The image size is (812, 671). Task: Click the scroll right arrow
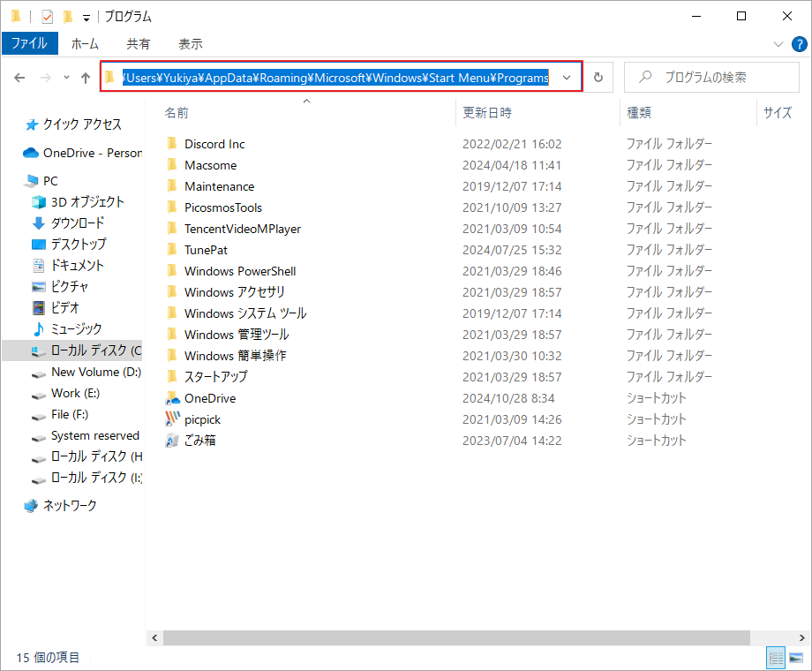[801, 637]
